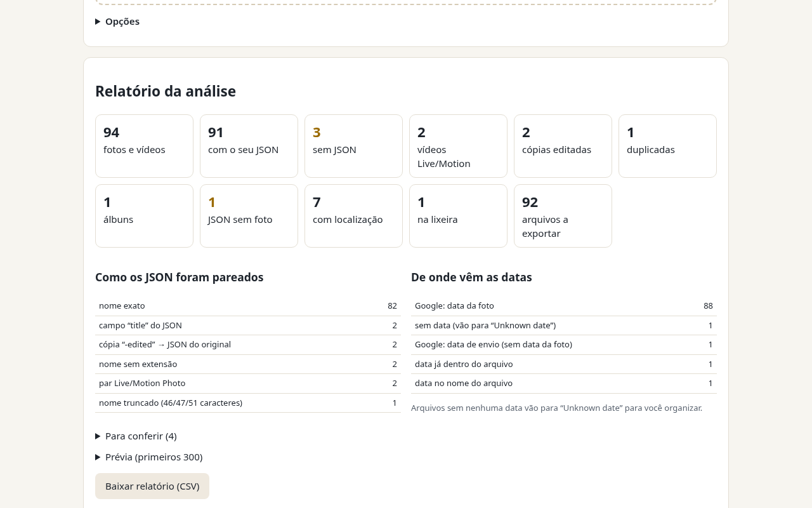Click 'sem data (vão para “Unknown date”)' row
This screenshot has height=508, width=812.
(564, 326)
